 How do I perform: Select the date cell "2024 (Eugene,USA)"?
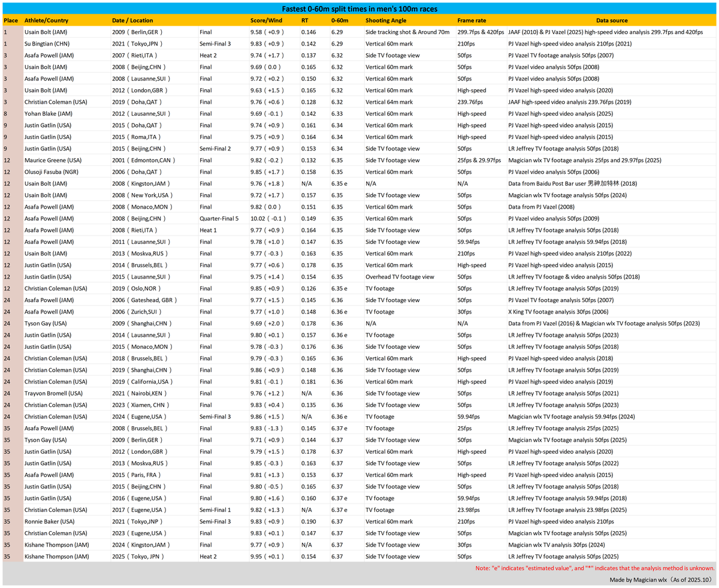pyautogui.click(x=139, y=417)
